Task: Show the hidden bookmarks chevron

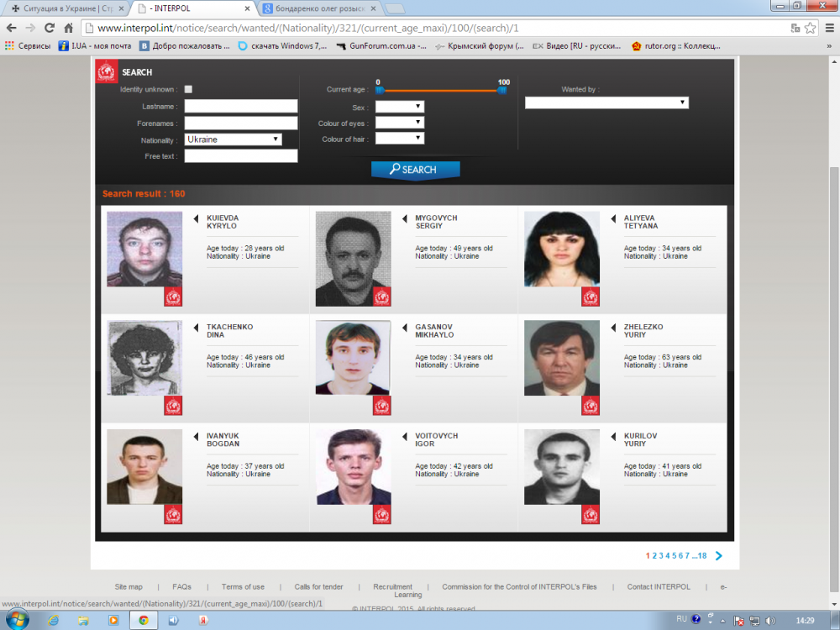Action: pyautogui.click(x=829, y=46)
